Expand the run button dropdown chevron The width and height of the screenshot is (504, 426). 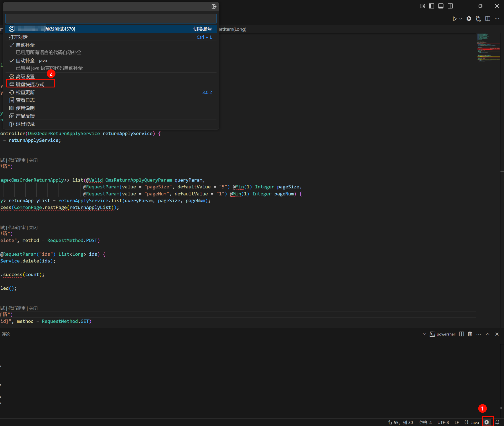(461, 19)
